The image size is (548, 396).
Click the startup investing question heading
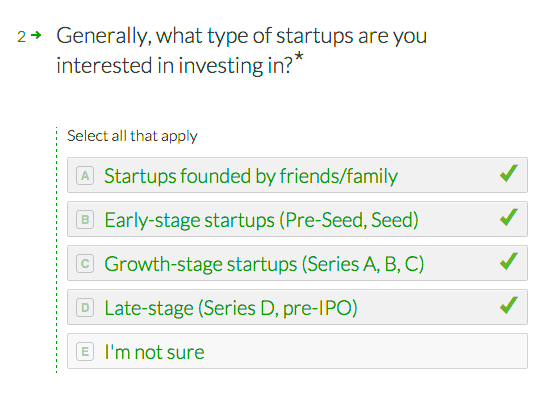click(242, 51)
